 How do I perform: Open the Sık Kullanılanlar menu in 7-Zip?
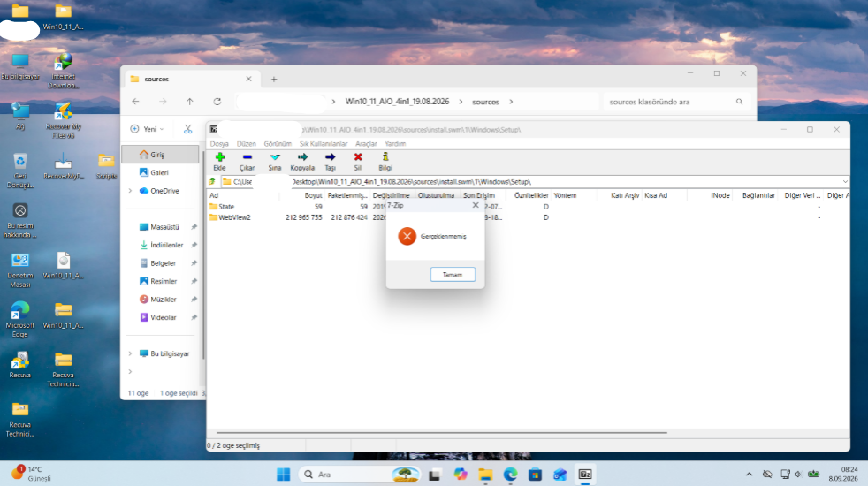tap(324, 143)
